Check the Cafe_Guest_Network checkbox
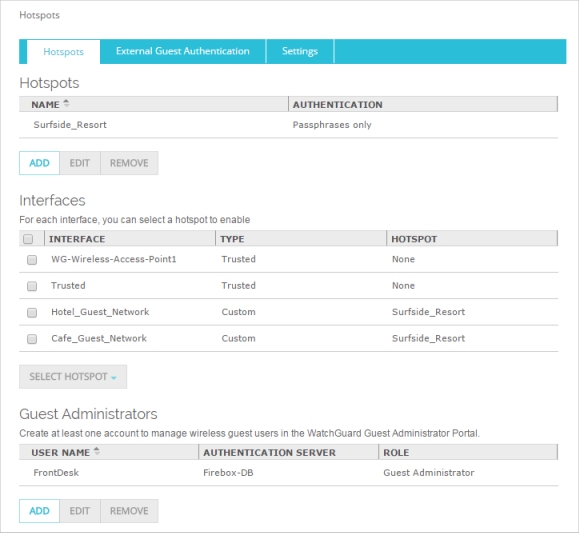 click(x=32, y=339)
